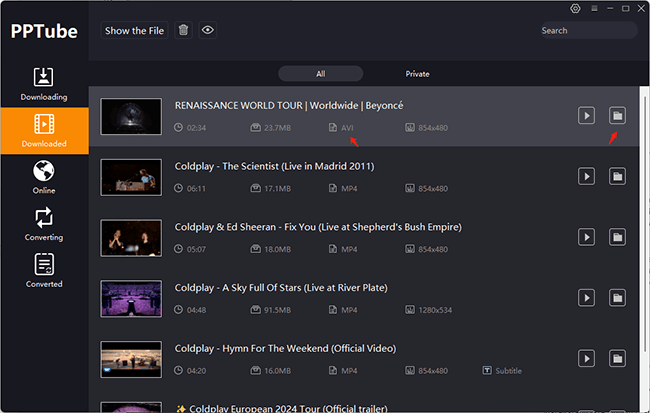650x413 pixels.
Task: Open the Online browser section
Action: point(44,177)
